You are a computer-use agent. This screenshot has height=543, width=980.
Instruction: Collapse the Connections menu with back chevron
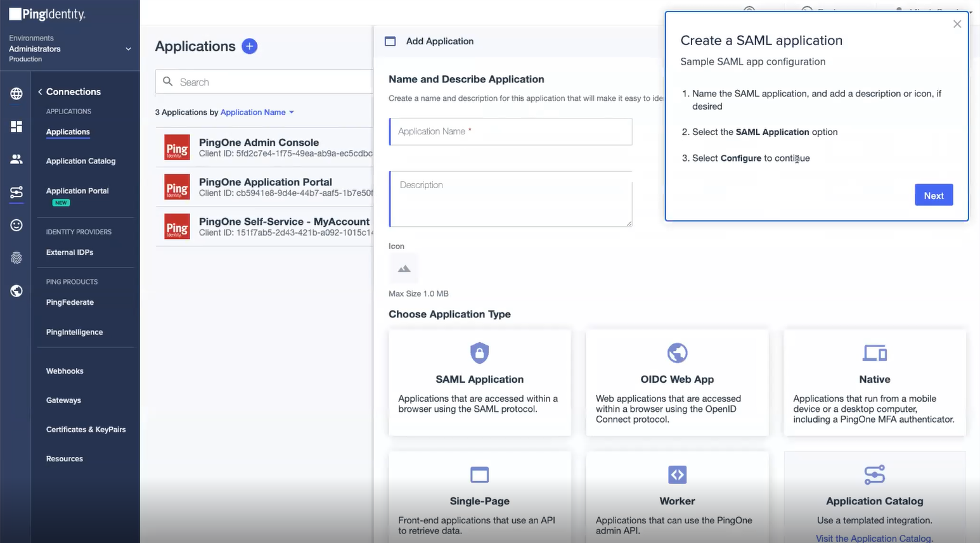click(40, 92)
